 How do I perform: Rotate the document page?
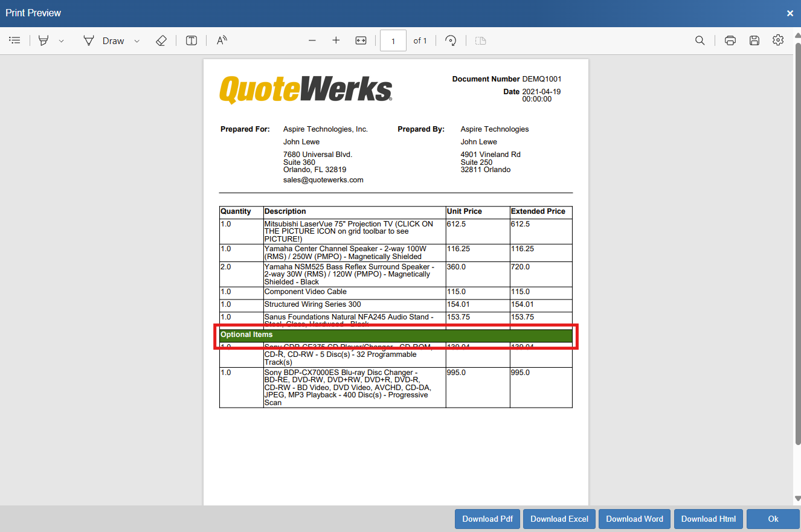click(450, 40)
